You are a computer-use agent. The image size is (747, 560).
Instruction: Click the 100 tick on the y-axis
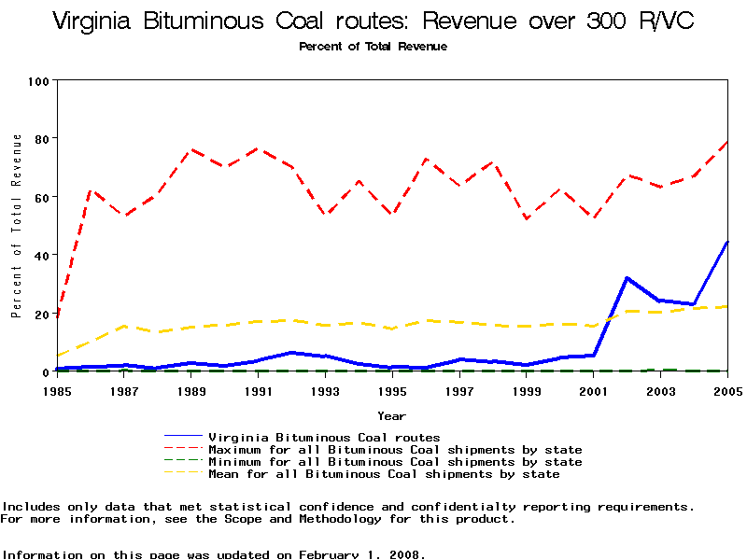[37, 81]
